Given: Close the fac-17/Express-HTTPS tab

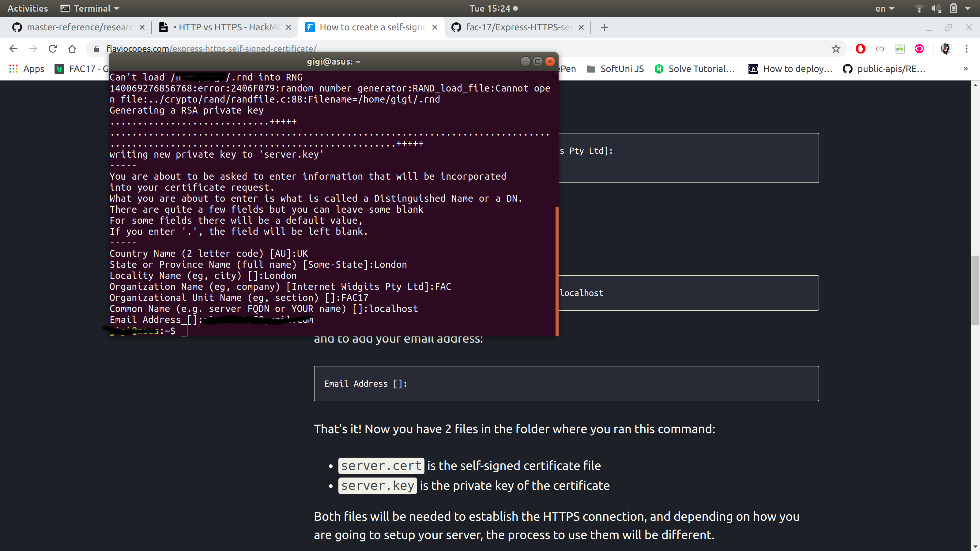Looking at the screenshot, I should (x=581, y=27).
